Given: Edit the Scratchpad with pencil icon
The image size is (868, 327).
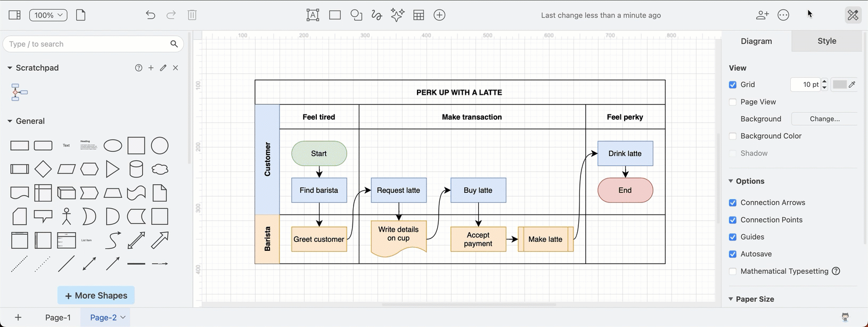Looking at the screenshot, I should (163, 68).
